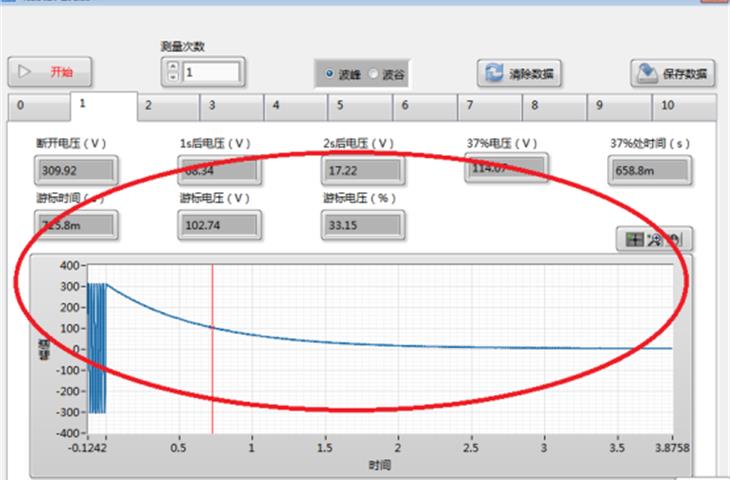Select the cursor movement tool in graph palette
The image size is (730, 480).
click(634, 240)
